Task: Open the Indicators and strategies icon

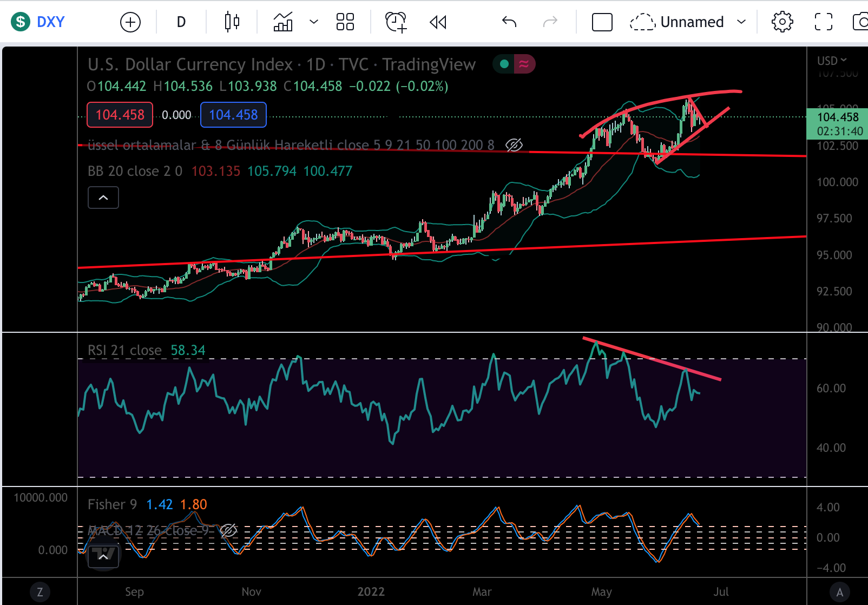Action: pos(283,22)
